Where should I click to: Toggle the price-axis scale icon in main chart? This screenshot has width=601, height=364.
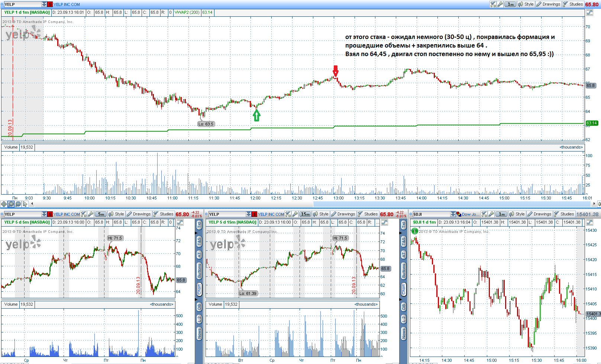click(x=589, y=13)
